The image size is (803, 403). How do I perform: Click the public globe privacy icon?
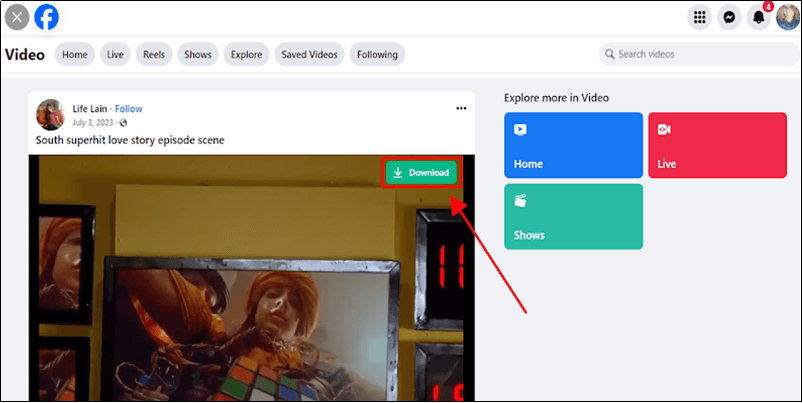point(123,123)
